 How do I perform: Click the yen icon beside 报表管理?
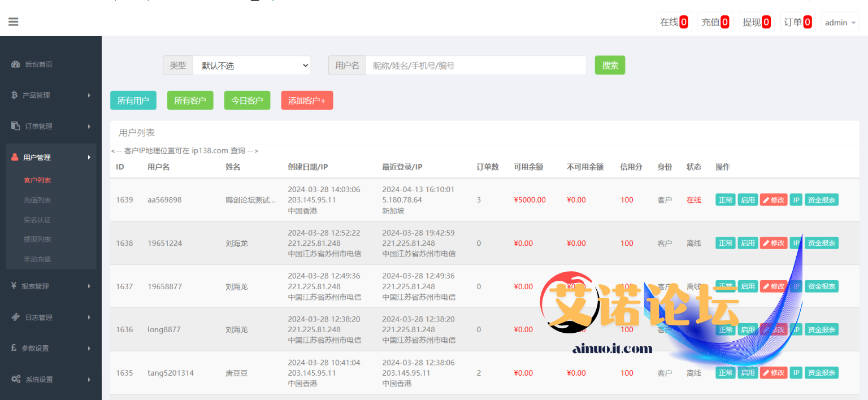(x=14, y=286)
